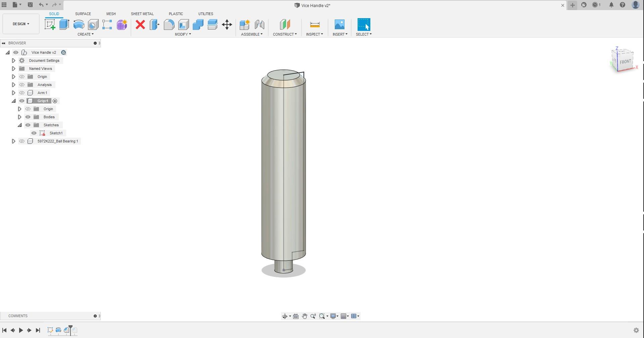
Task: Expand the 5972K222_Ball Bearing:1 component
Action: [x=13, y=141]
